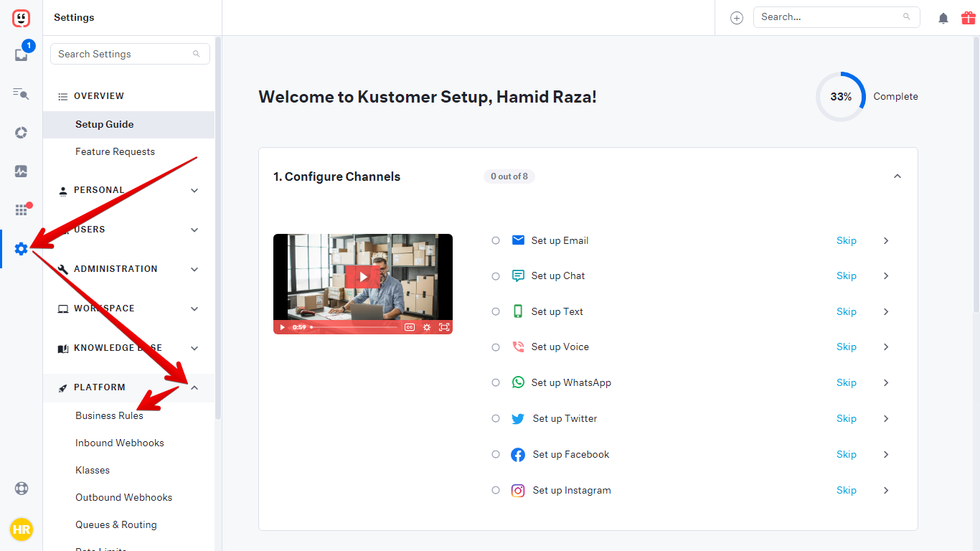Open video settings gear icon

[427, 327]
